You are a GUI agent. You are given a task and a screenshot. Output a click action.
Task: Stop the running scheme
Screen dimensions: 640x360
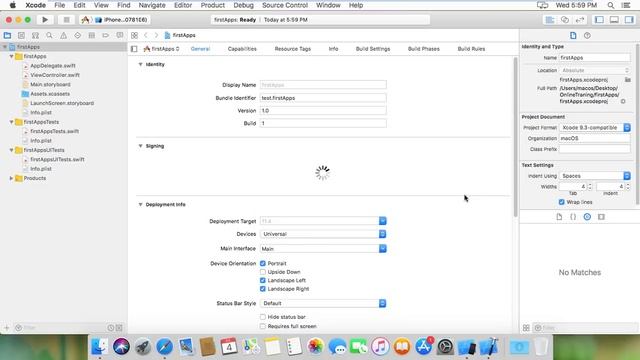[x=66, y=20]
